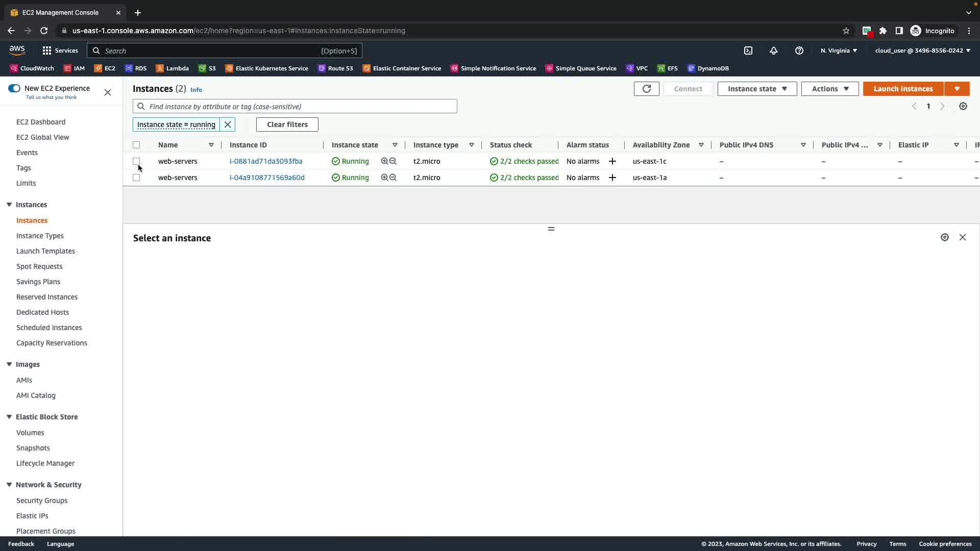This screenshot has height=551, width=980.
Task: Open the notifications bell
Action: pos(774,51)
